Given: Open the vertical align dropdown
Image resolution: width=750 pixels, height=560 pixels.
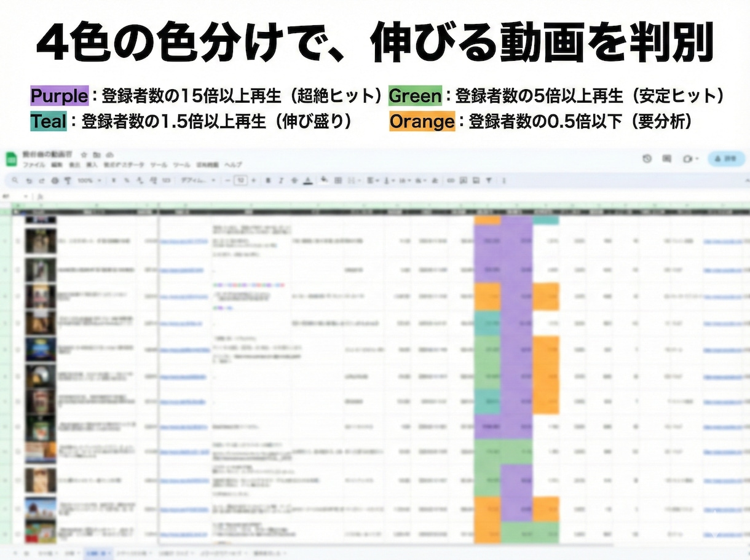Looking at the screenshot, I should (389, 180).
